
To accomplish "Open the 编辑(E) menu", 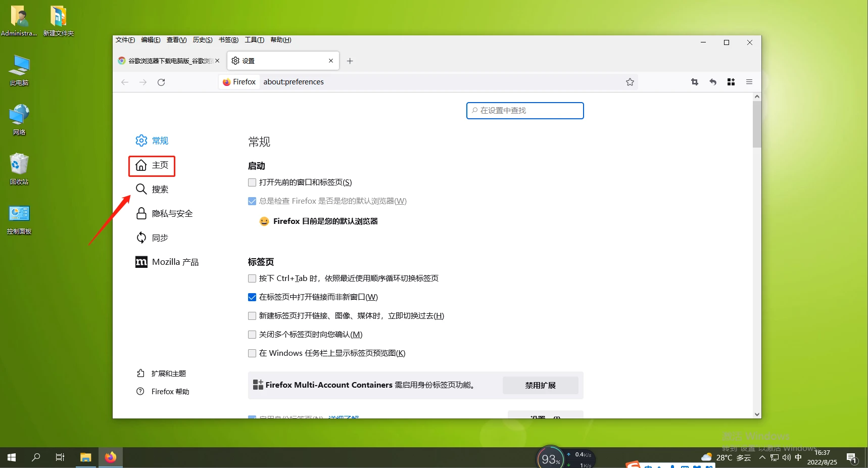I will pyautogui.click(x=151, y=40).
